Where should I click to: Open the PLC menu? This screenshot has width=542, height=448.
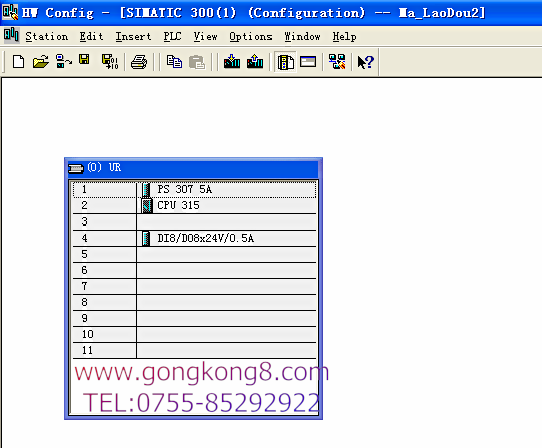coord(172,36)
